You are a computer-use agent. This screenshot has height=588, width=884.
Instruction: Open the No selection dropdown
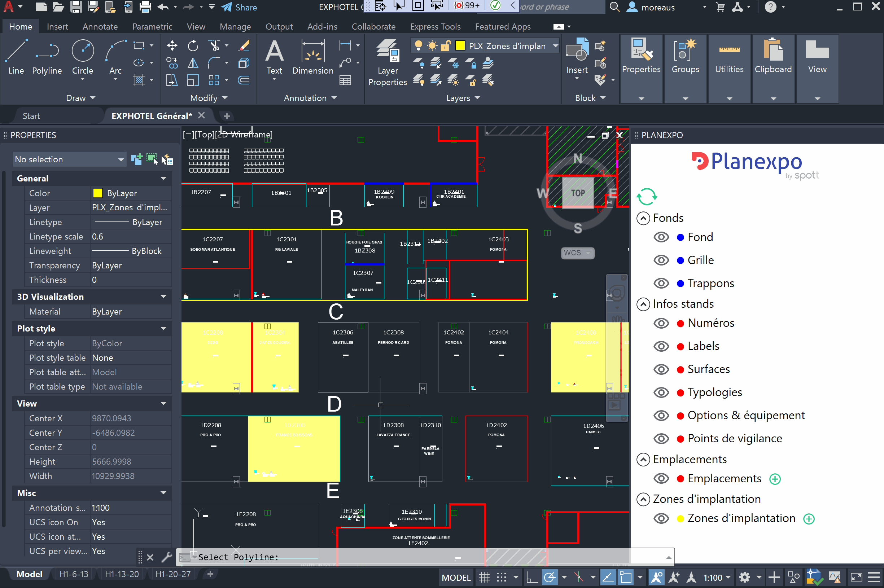click(x=69, y=159)
